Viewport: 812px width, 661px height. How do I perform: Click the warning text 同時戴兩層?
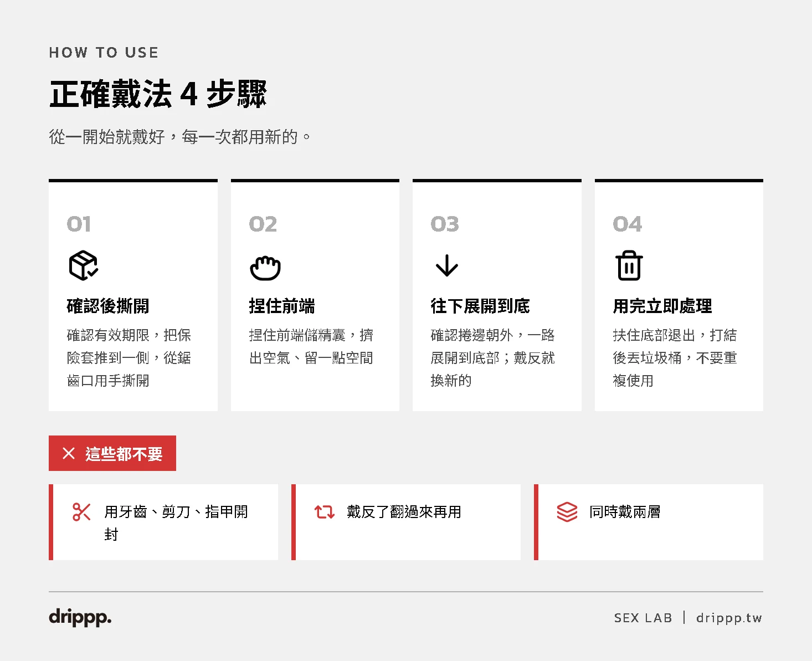click(x=625, y=512)
